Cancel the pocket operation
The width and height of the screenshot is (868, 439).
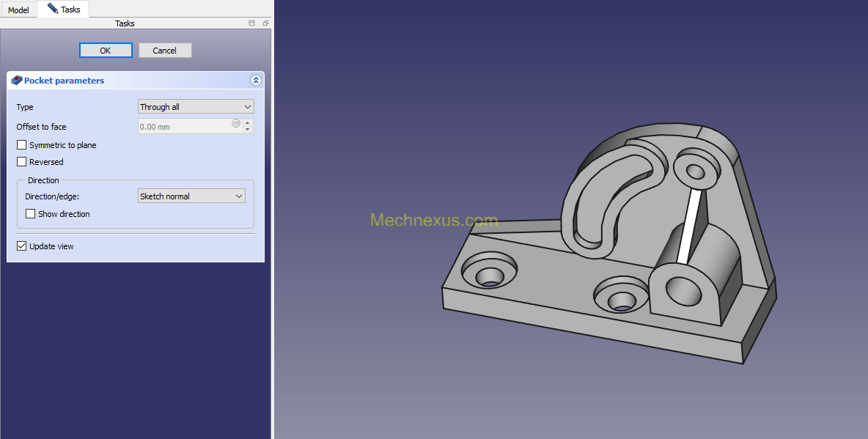pos(165,51)
